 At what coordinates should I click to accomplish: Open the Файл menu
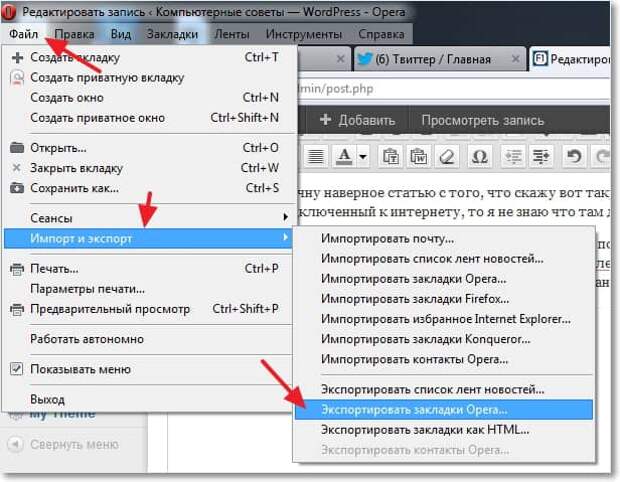point(23,34)
